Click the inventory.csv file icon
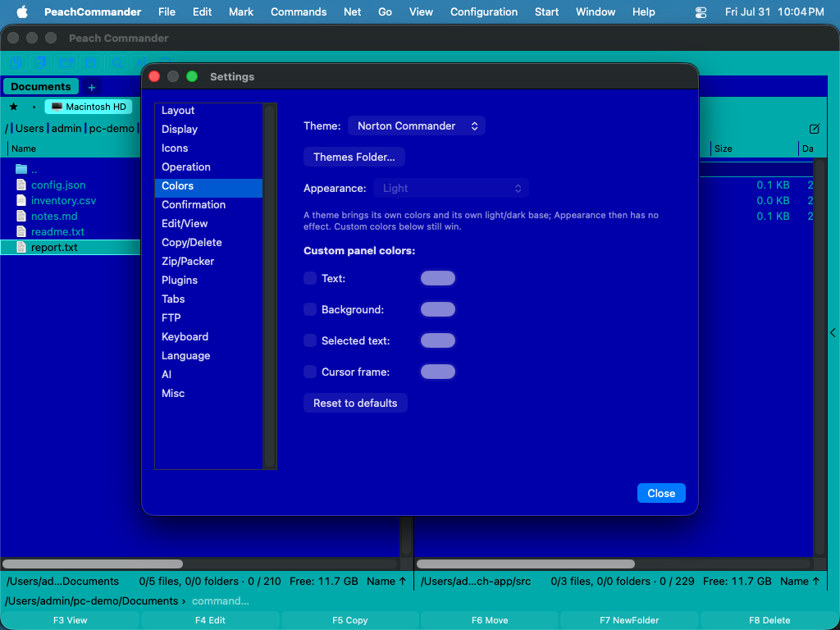The image size is (840, 630). coord(21,200)
